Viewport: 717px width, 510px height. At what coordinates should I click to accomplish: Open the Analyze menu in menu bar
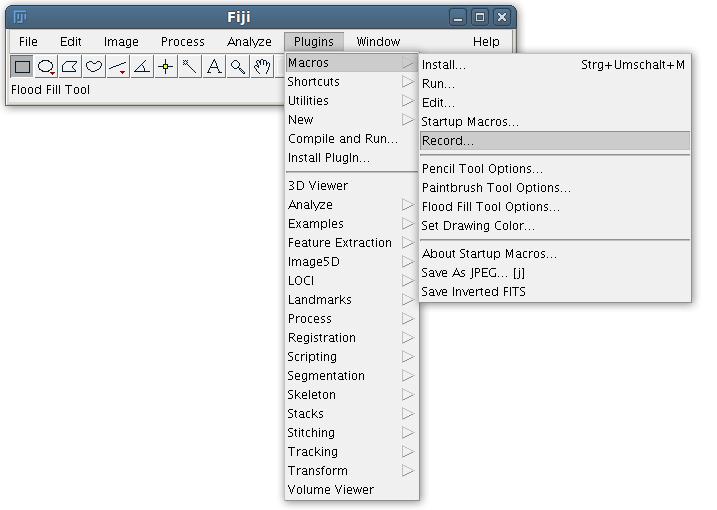[x=249, y=42]
